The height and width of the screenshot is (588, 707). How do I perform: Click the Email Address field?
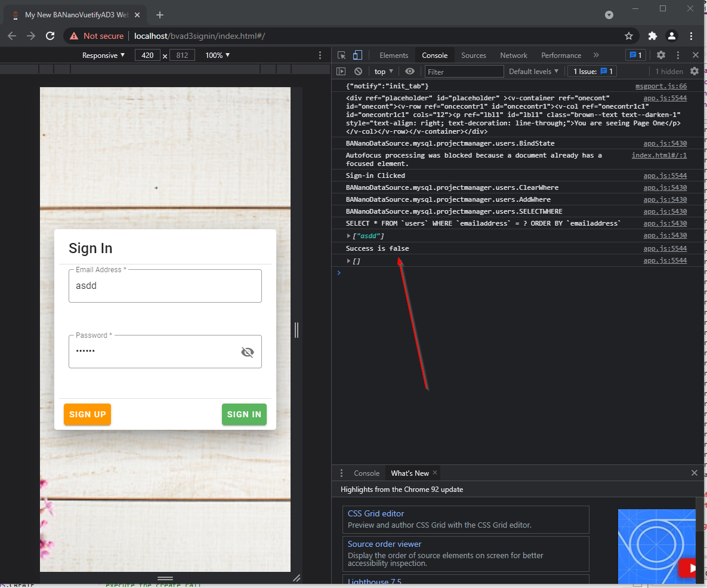(x=165, y=286)
